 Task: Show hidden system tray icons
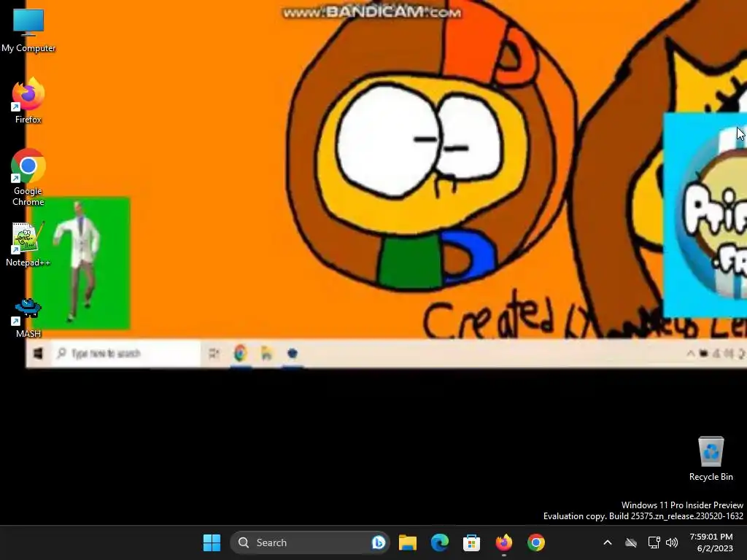coord(608,542)
